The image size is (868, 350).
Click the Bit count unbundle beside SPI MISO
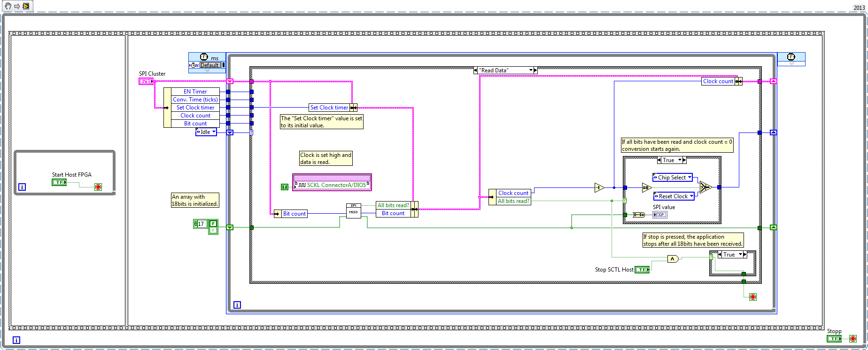290,214
